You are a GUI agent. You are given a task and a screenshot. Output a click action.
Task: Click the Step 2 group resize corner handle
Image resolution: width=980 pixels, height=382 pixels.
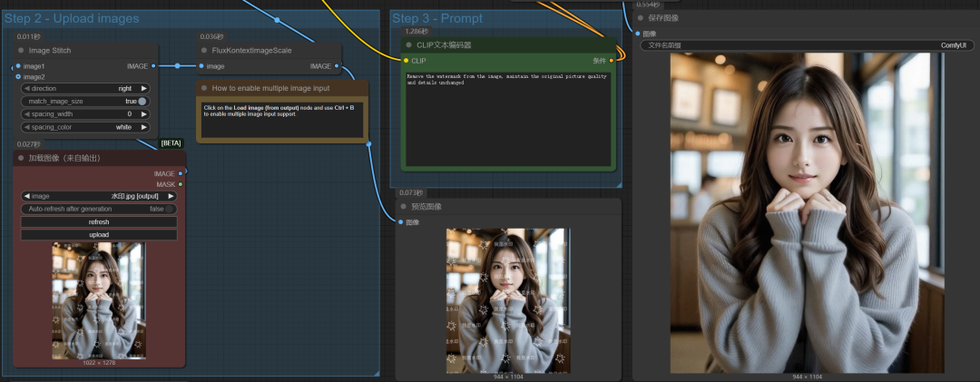tap(377, 373)
